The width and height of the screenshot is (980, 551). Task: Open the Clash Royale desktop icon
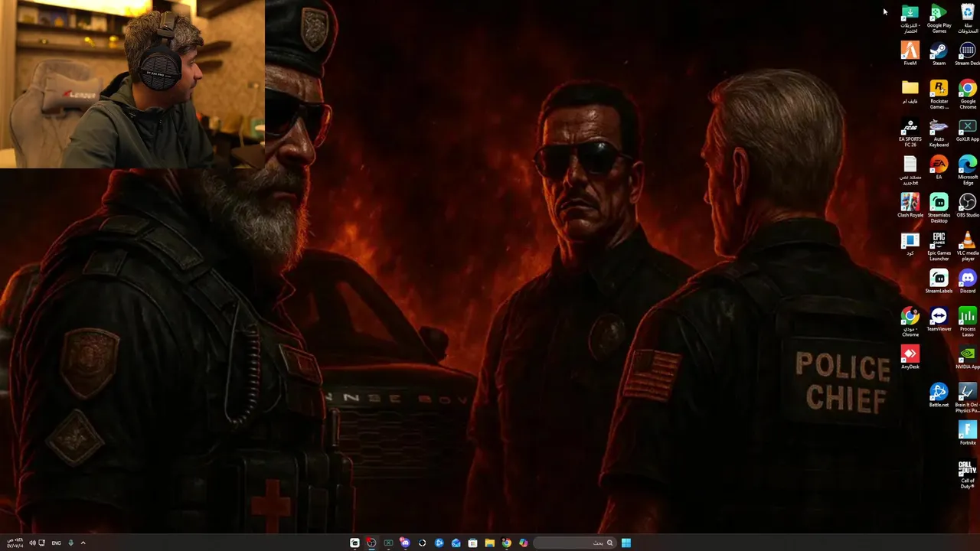910,205
